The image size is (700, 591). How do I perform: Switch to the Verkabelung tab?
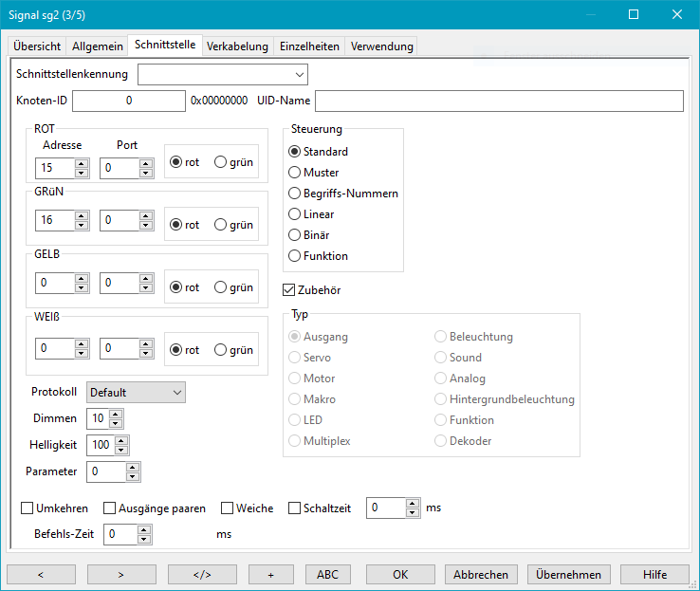tap(237, 46)
